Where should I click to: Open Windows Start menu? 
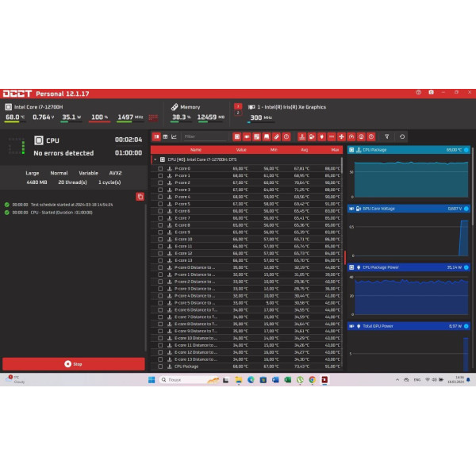click(152, 380)
